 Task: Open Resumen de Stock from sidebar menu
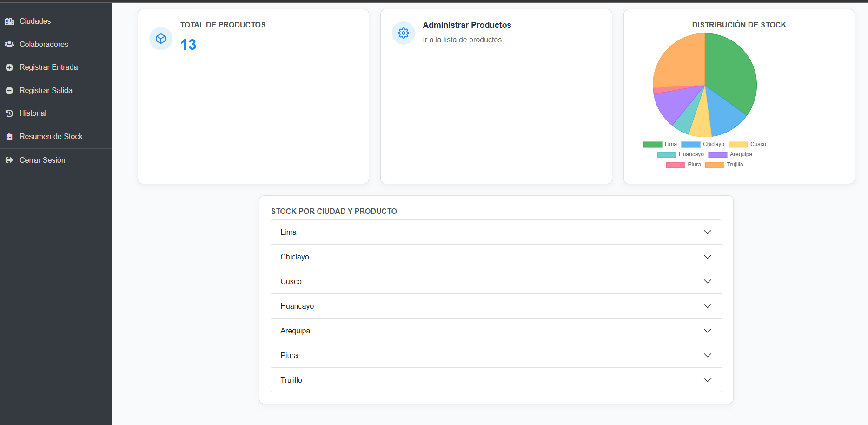tap(51, 137)
